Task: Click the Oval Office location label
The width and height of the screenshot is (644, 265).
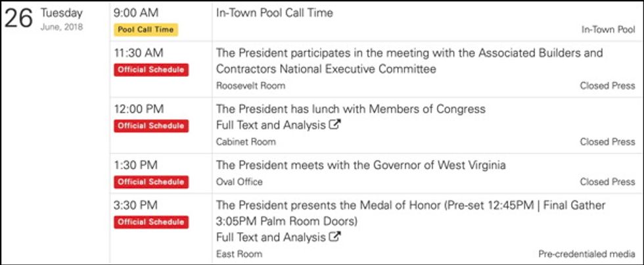Action: [239, 181]
